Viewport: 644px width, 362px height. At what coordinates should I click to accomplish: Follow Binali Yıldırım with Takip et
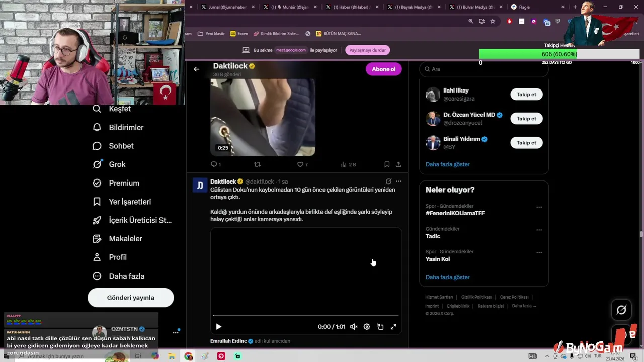[526, 143]
